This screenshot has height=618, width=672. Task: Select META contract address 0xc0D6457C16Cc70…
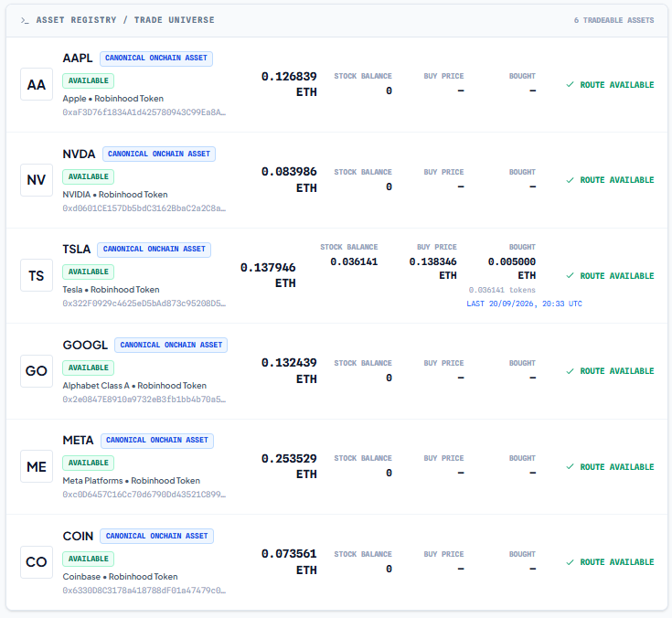[x=144, y=495]
